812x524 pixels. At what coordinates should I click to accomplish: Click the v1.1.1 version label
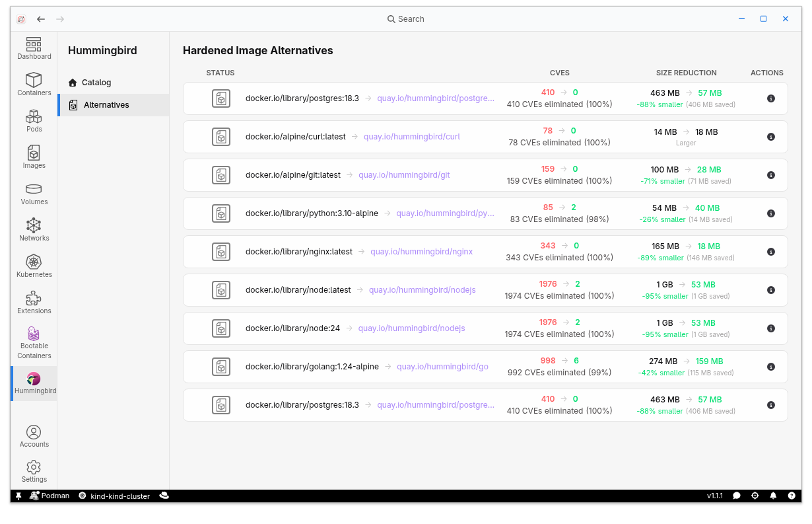coord(715,496)
